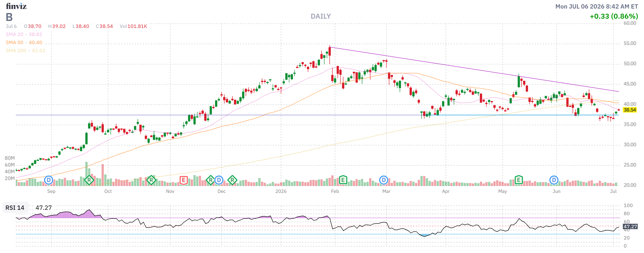Click the R marker between Sep and Oct

[89, 180]
